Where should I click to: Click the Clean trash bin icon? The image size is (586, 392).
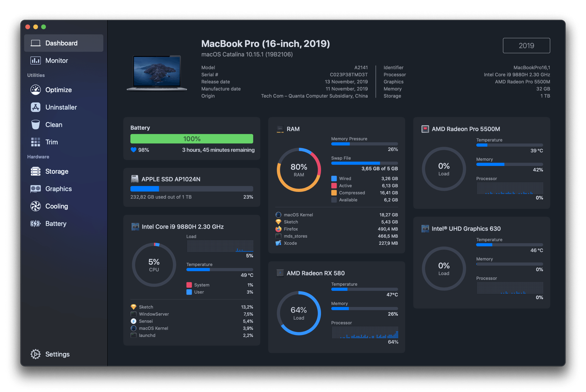[35, 125]
